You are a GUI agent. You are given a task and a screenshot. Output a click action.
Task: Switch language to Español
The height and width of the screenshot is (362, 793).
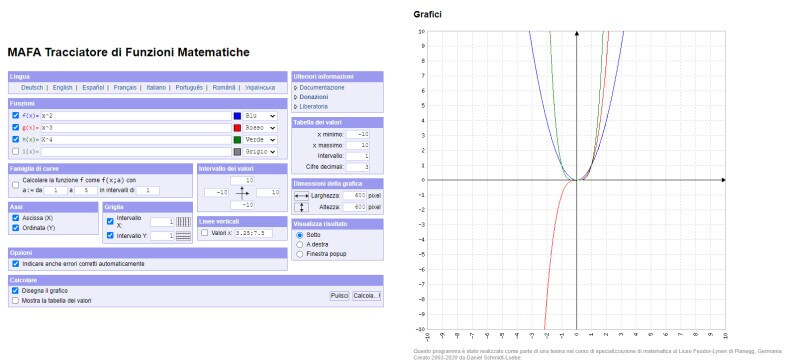pos(93,87)
